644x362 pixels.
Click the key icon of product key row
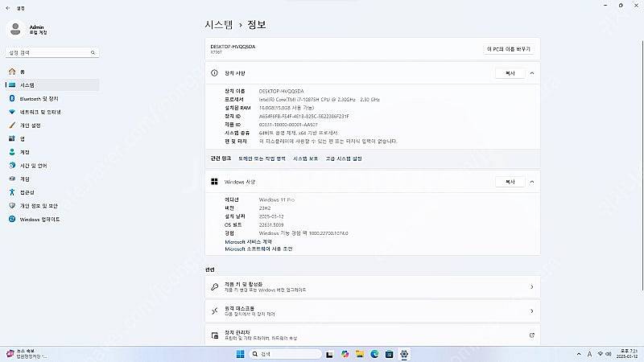pos(214,287)
